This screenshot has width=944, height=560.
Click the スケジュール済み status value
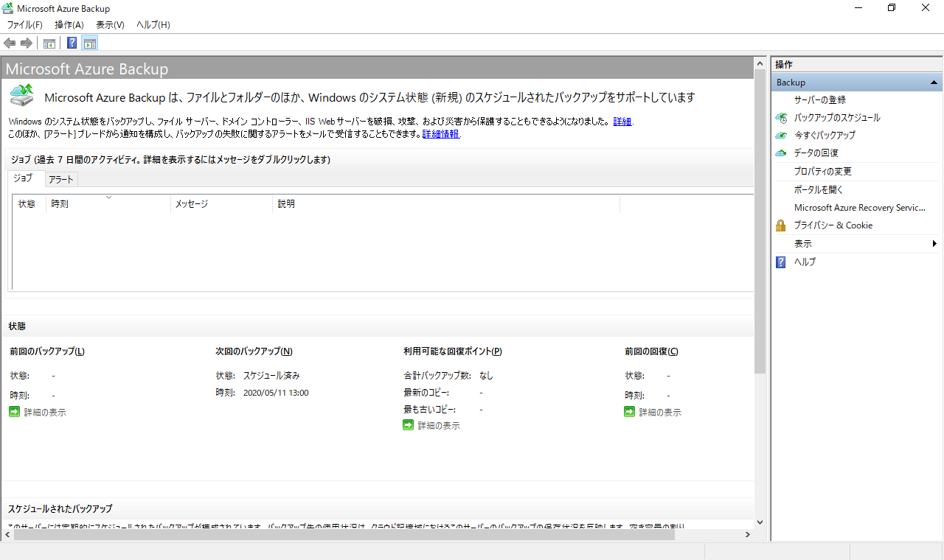271,375
